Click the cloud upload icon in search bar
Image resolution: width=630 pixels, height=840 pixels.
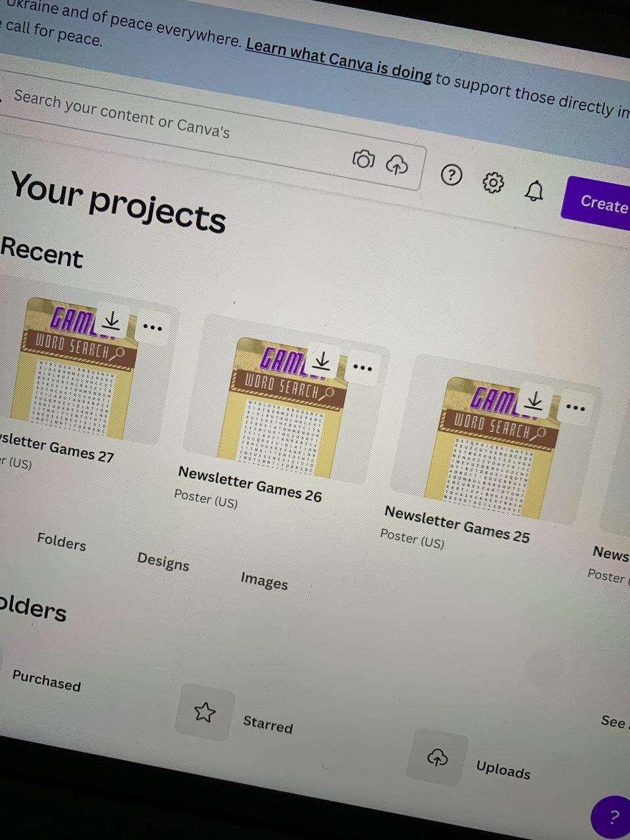396,165
